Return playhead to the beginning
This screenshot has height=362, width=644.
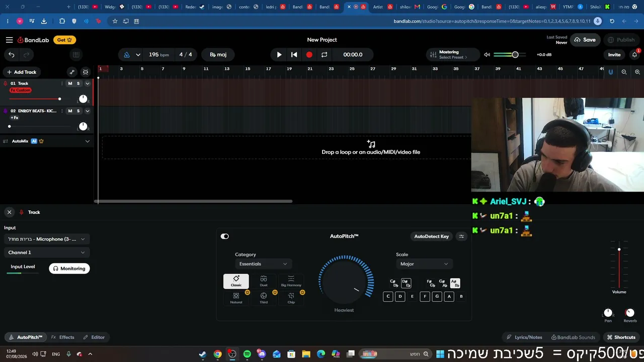(x=294, y=55)
